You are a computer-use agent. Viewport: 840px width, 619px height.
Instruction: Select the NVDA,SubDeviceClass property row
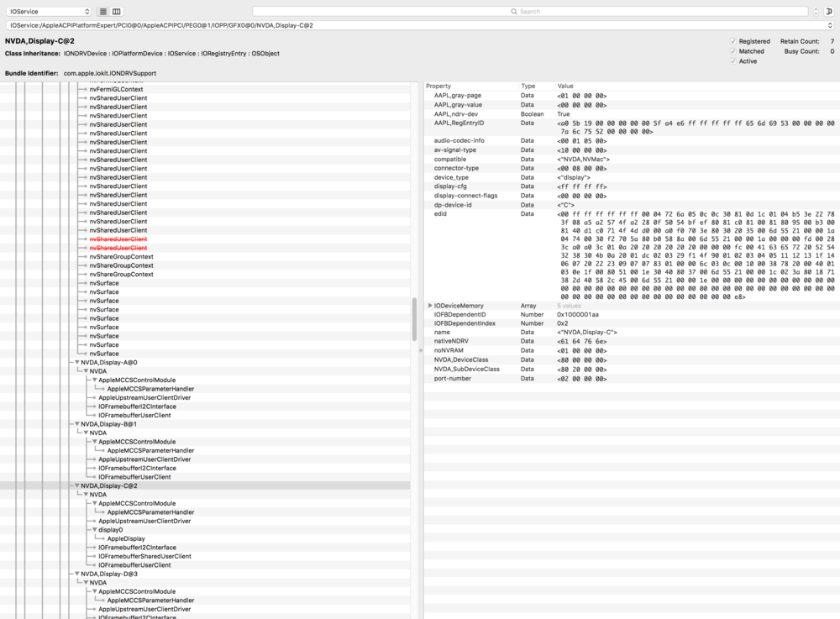click(632, 369)
